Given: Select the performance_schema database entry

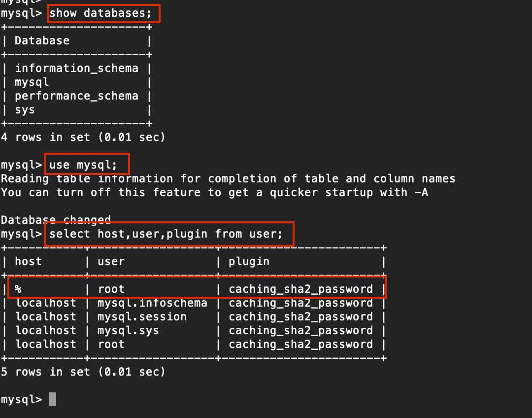Looking at the screenshot, I should (76, 96).
